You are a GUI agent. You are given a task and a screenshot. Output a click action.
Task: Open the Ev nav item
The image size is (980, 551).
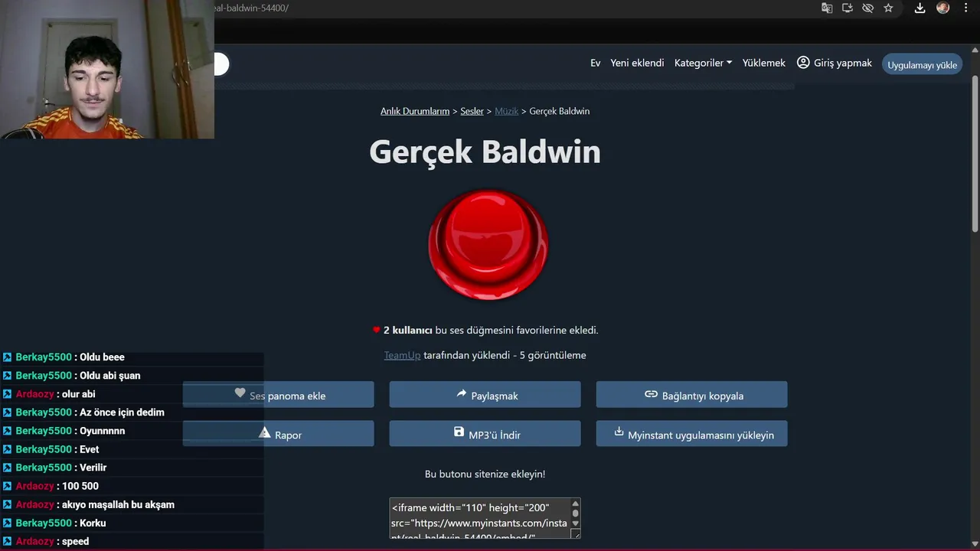tap(595, 63)
